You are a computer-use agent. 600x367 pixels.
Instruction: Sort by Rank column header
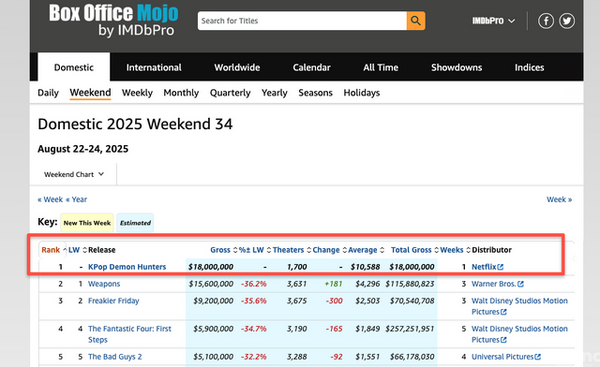(x=51, y=250)
